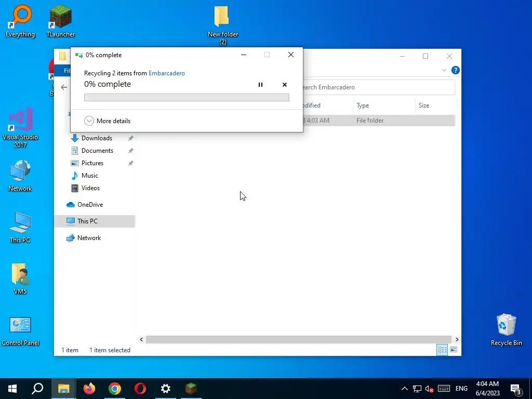Click the horizontal scrollbar left arrow
Image resolution: width=532 pixels, height=399 pixels.
tap(141, 339)
